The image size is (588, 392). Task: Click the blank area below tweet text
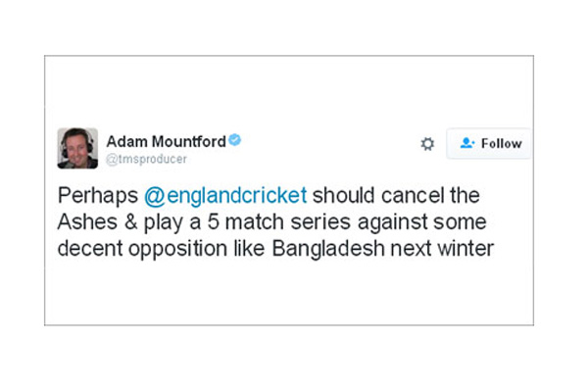[289, 293]
